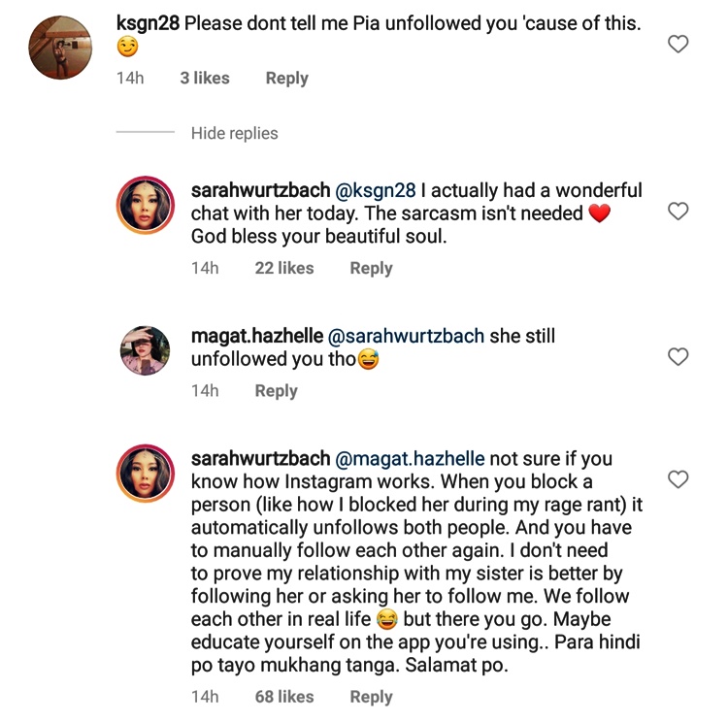Screen dimensions: 728x723
Task: Tap the @magat.hazhelle mention in the last reply
Action: point(410,459)
